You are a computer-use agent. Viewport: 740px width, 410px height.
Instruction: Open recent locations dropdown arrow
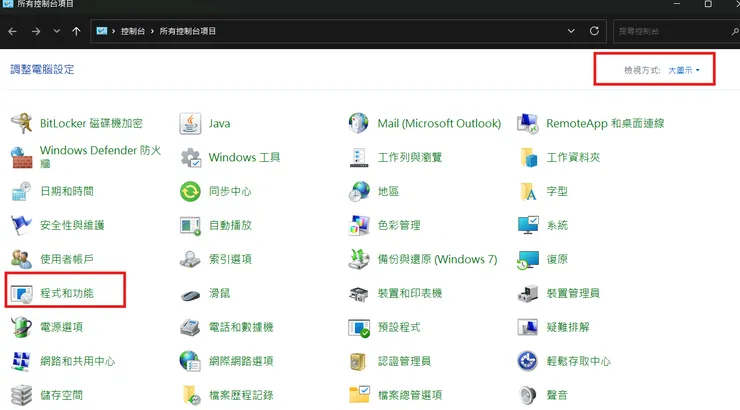click(57, 31)
